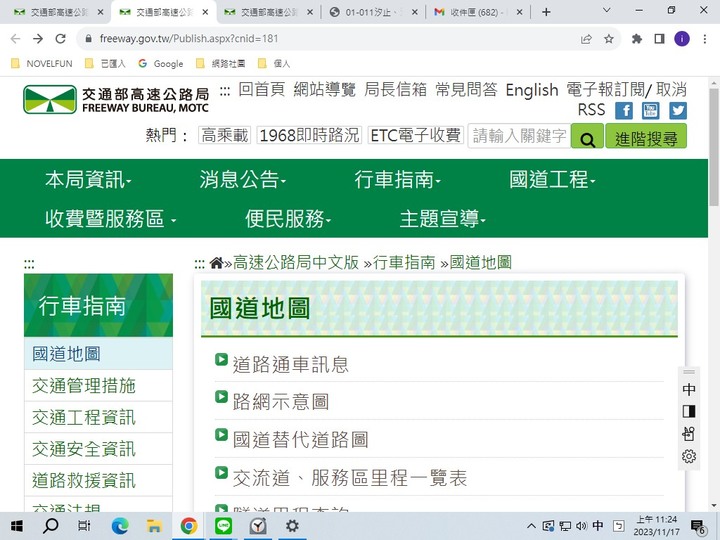This screenshot has height=540, width=720.
Task: Click the English language link
Action: tap(532, 90)
